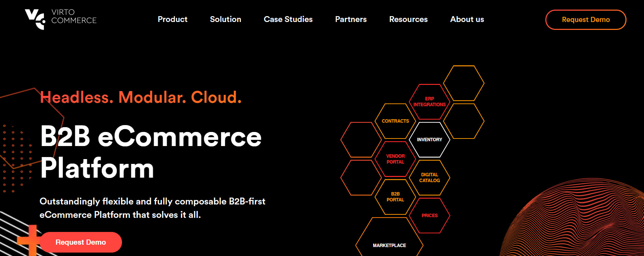Click the Inventory hexagon
Screen dimensions: 644x256
429,140
